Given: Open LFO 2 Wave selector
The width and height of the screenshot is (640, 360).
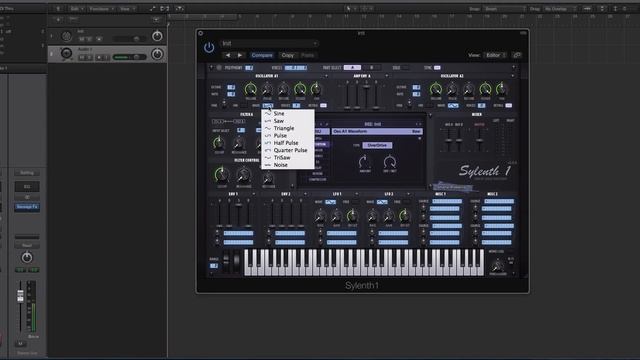Looking at the screenshot, I should pos(382,202).
